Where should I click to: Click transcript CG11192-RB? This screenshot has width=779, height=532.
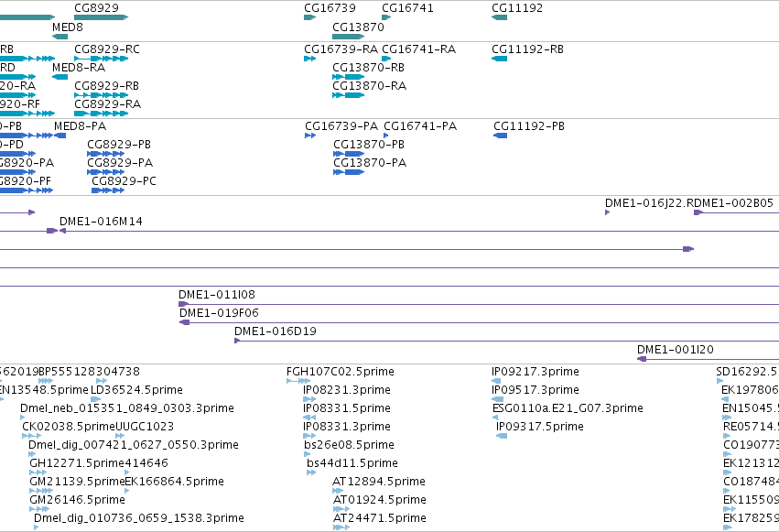pos(499,59)
